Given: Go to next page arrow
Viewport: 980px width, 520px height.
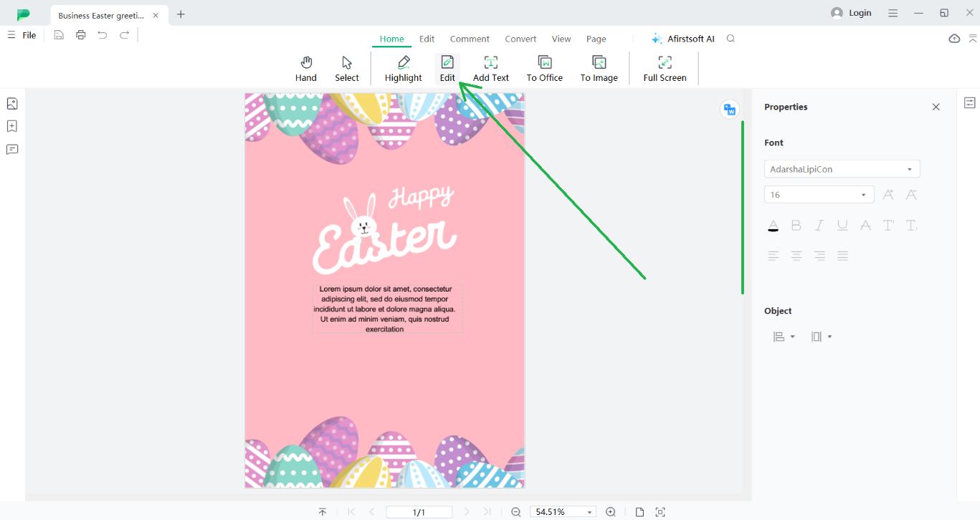Looking at the screenshot, I should pos(467,511).
